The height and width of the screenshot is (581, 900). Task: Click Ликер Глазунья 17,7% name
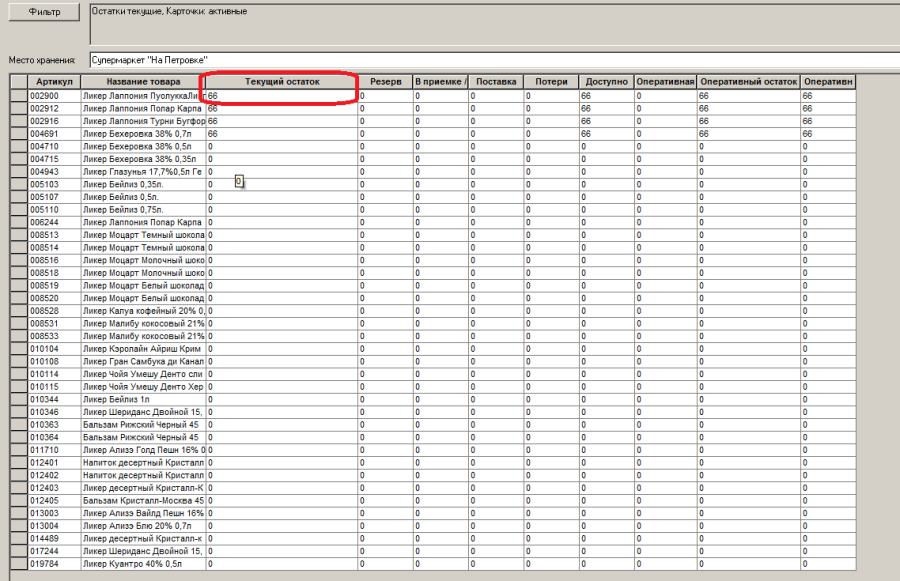tap(143, 172)
